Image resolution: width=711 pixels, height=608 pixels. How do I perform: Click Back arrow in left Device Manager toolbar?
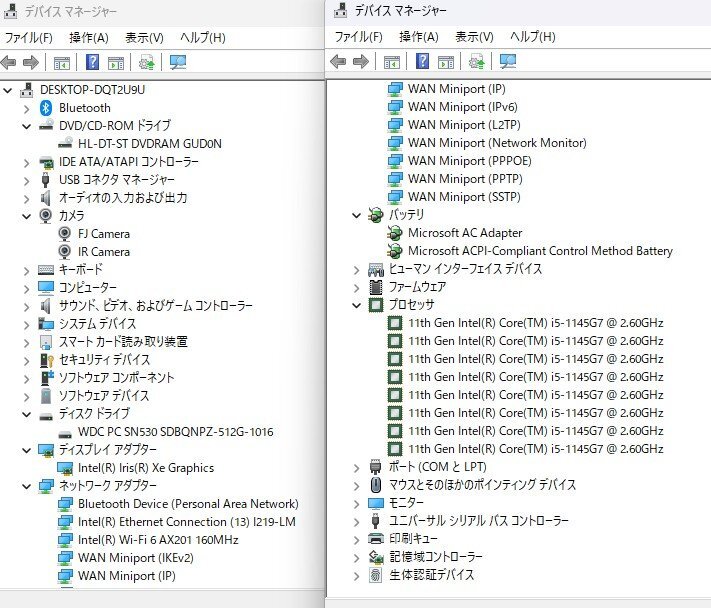point(9,62)
